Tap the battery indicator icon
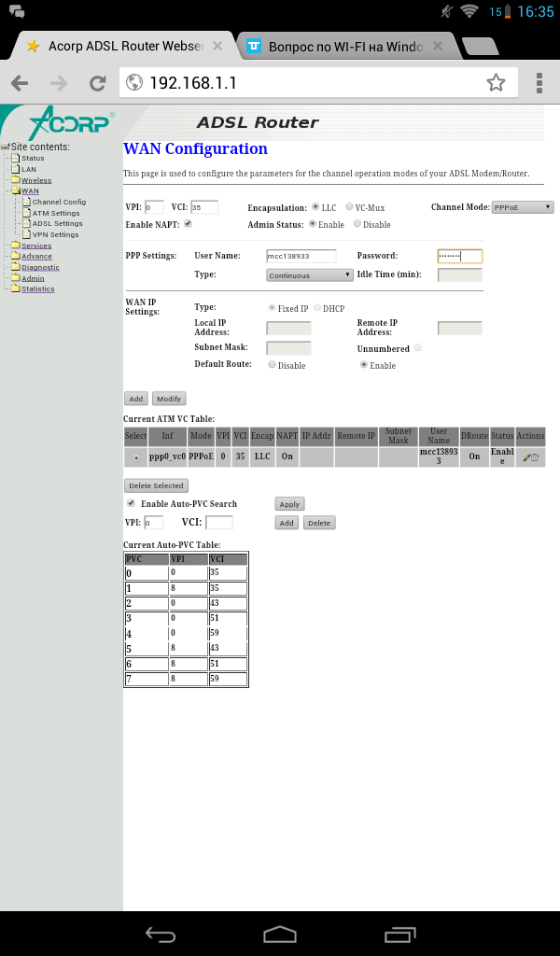The image size is (560, 956). [x=508, y=11]
